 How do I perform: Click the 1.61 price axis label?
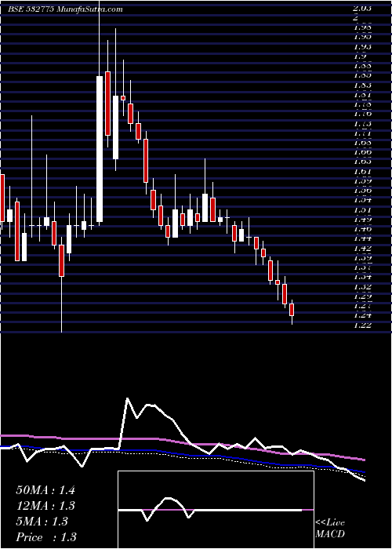pyautogui.click(x=362, y=172)
